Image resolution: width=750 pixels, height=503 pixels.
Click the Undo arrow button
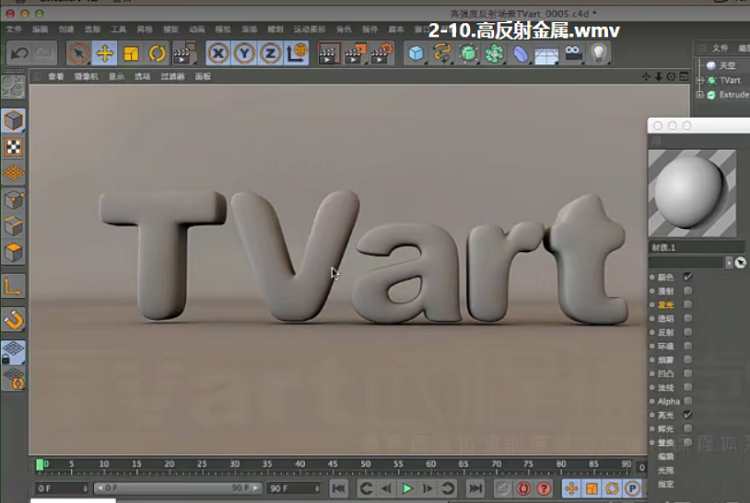pos(18,53)
